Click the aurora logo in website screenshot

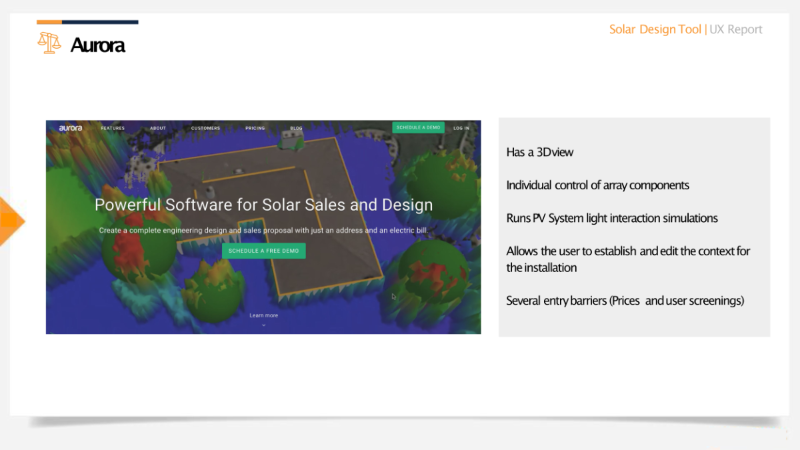tap(70, 128)
